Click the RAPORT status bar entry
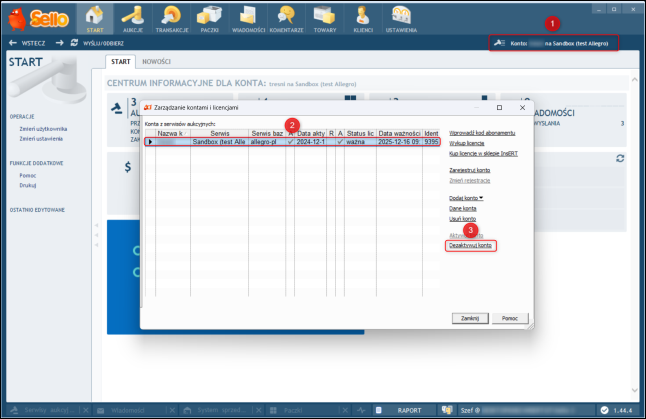Viewport: 646px width, 419px height. [404, 410]
